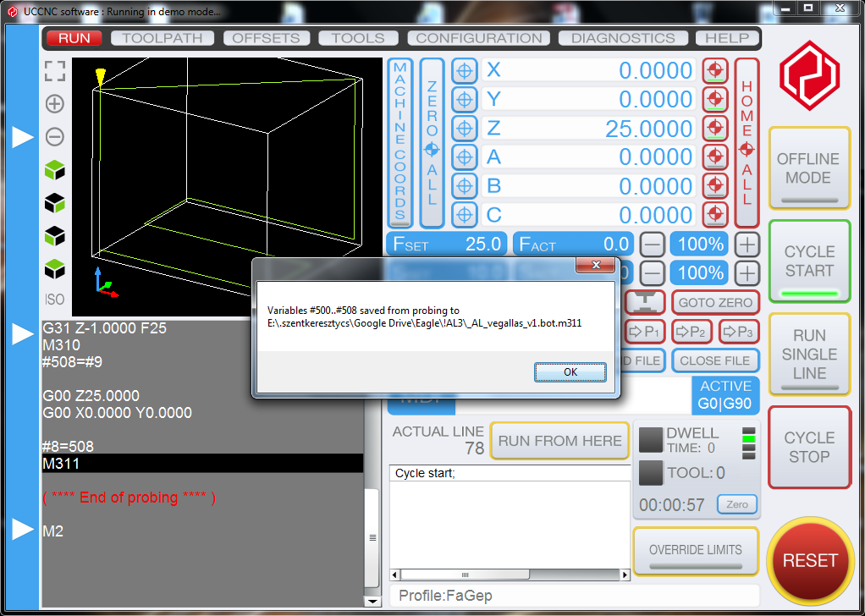The height and width of the screenshot is (616, 865).
Task: Zero the X axis with its blue crosshair
Action: tap(465, 70)
